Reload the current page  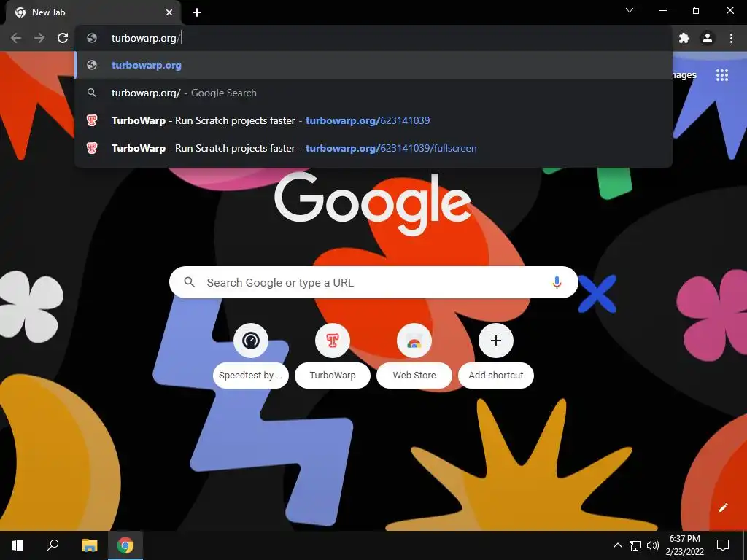[x=63, y=38]
